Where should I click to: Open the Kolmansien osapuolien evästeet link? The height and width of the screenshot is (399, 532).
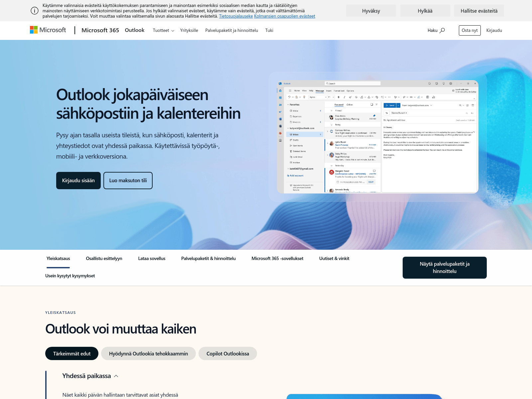click(285, 16)
